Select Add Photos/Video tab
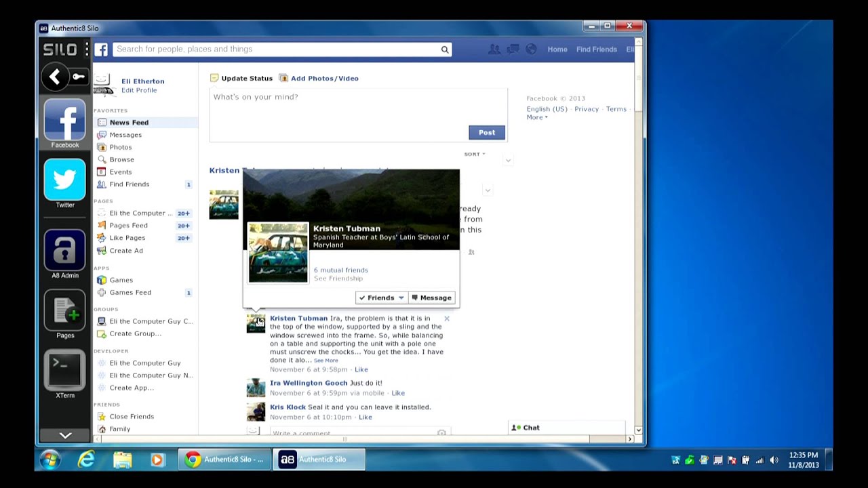The height and width of the screenshot is (488, 868). point(319,79)
